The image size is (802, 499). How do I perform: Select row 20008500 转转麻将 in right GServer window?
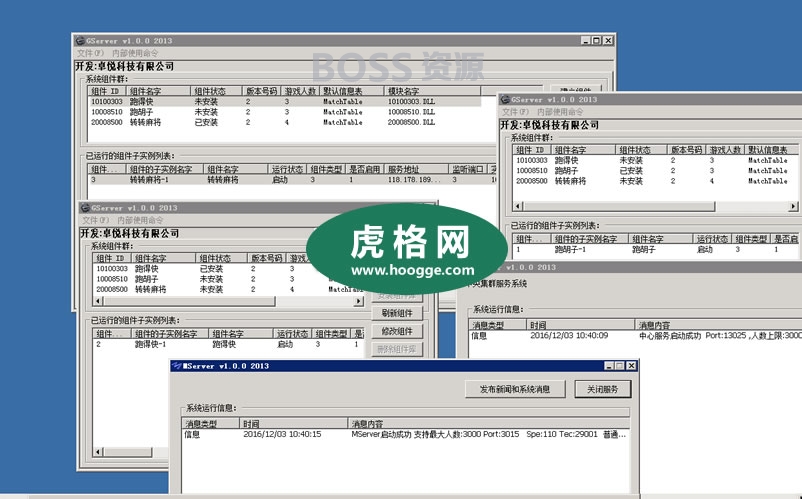click(x=656, y=180)
